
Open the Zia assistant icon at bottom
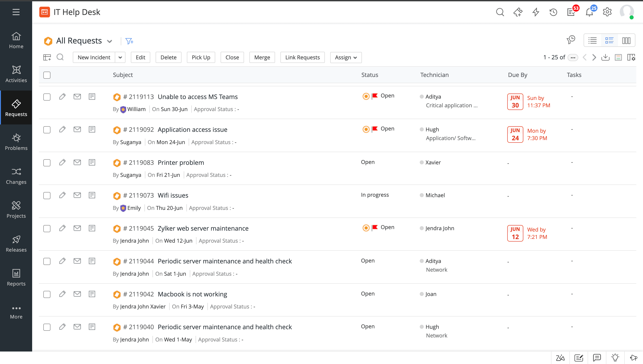(560, 358)
